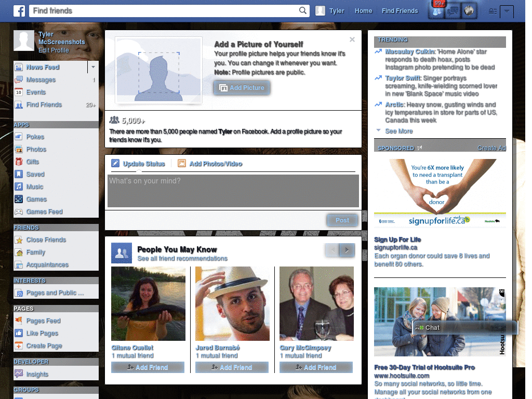Click the search magnifier icon

tap(303, 10)
